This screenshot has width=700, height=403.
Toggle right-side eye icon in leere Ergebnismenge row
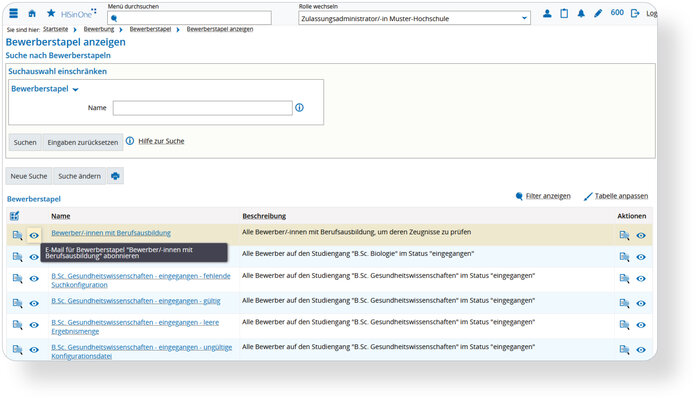641,325
